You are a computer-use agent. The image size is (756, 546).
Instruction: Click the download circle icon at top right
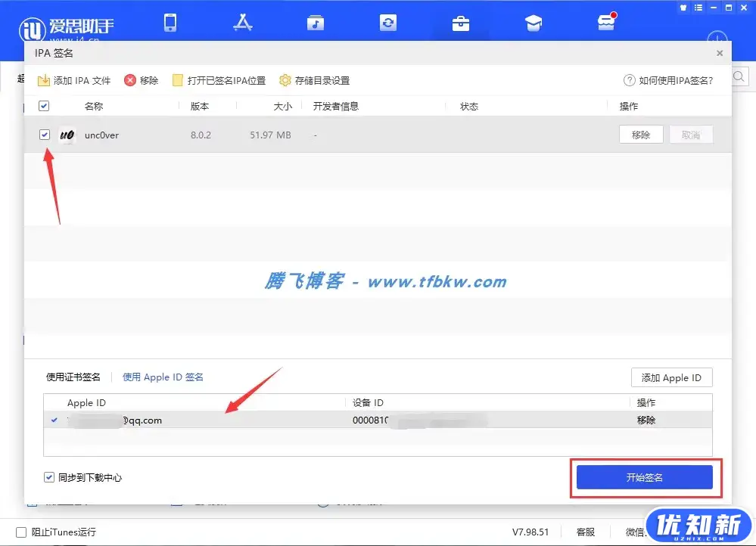point(717,37)
